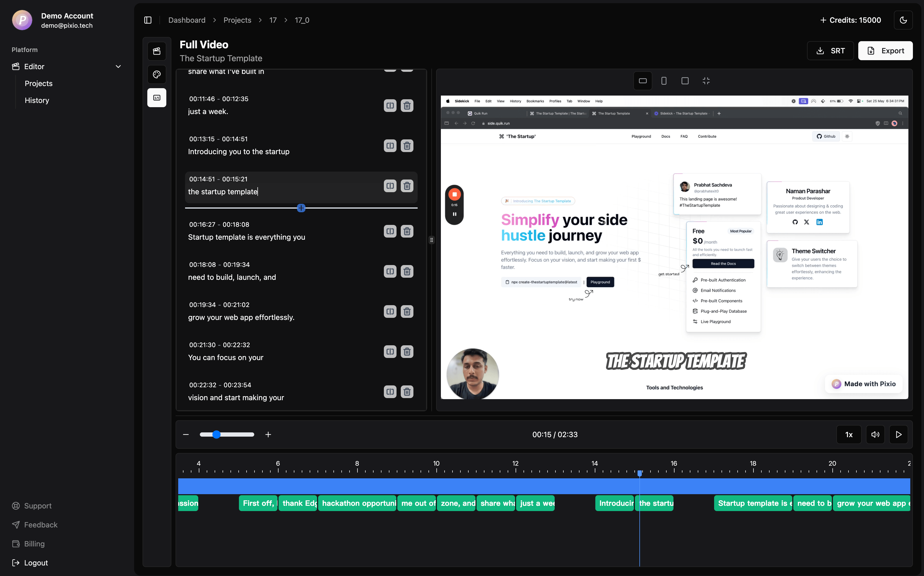Image resolution: width=924 pixels, height=576 pixels.
Task: Split 'the startup template' caption
Action: tap(390, 186)
